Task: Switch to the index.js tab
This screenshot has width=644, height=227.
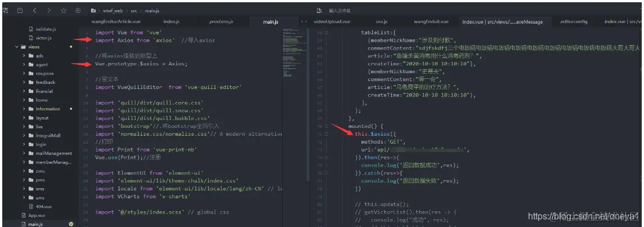Action: click(171, 21)
